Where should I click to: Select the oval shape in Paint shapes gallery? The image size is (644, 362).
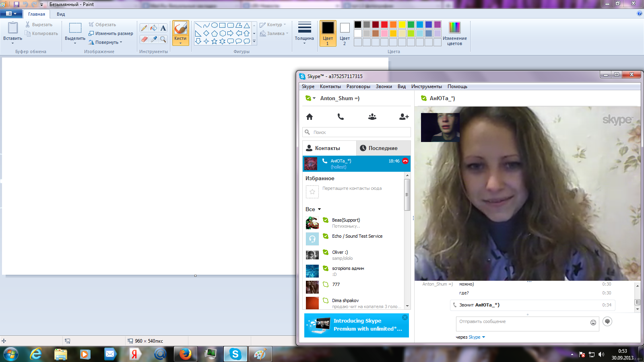[214, 25]
